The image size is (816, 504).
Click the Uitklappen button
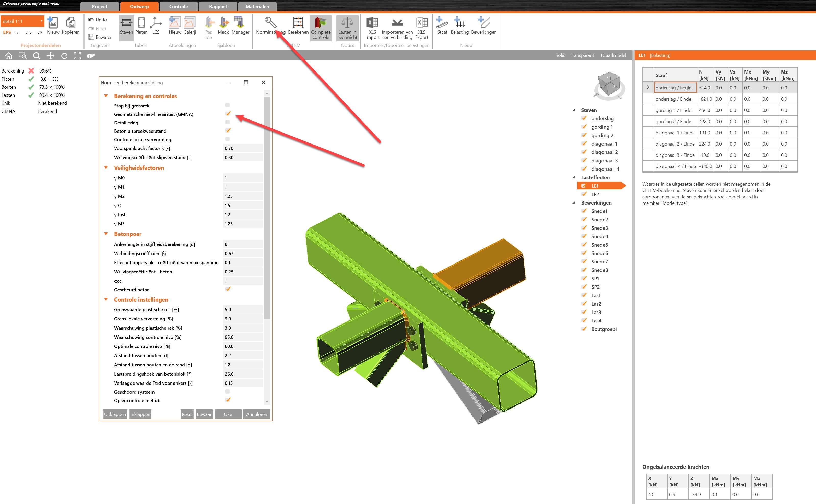pyautogui.click(x=115, y=414)
